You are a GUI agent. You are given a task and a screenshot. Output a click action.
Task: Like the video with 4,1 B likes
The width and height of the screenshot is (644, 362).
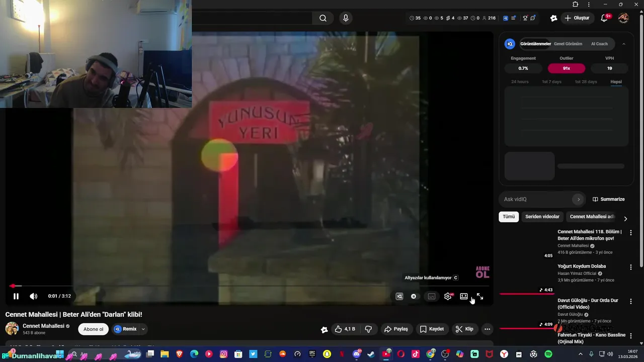345,329
